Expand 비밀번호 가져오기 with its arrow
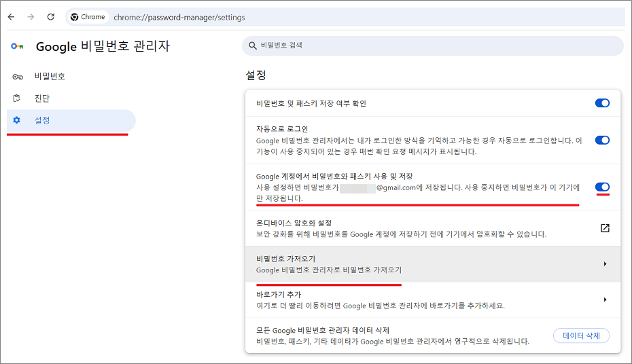632x364 pixels. tap(605, 263)
